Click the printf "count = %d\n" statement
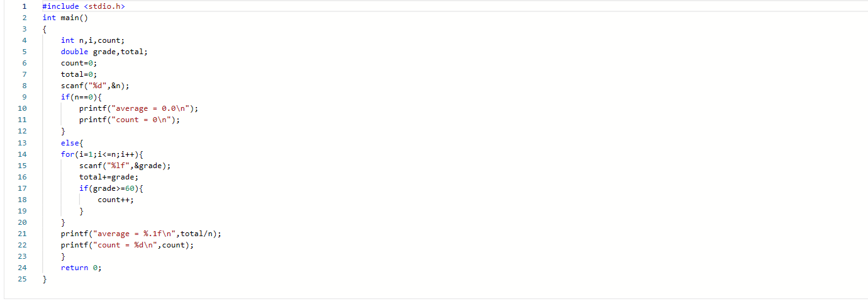The height and width of the screenshot is (301, 868). tap(127, 245)
